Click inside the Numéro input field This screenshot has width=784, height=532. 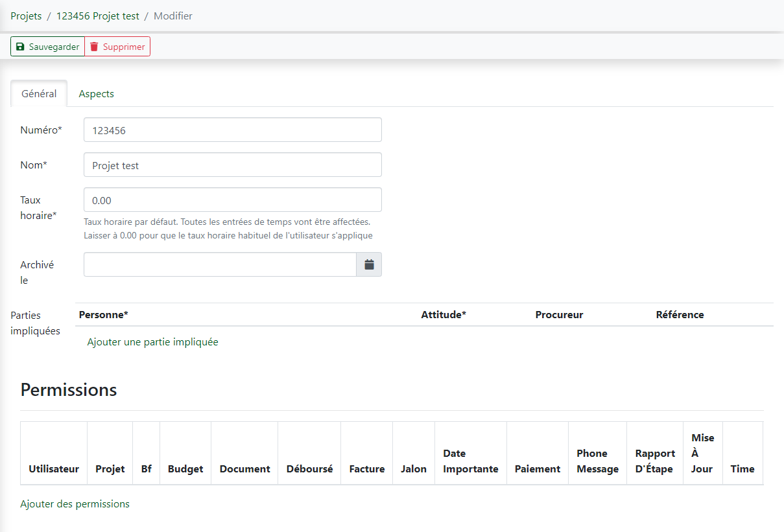(232, 130)
